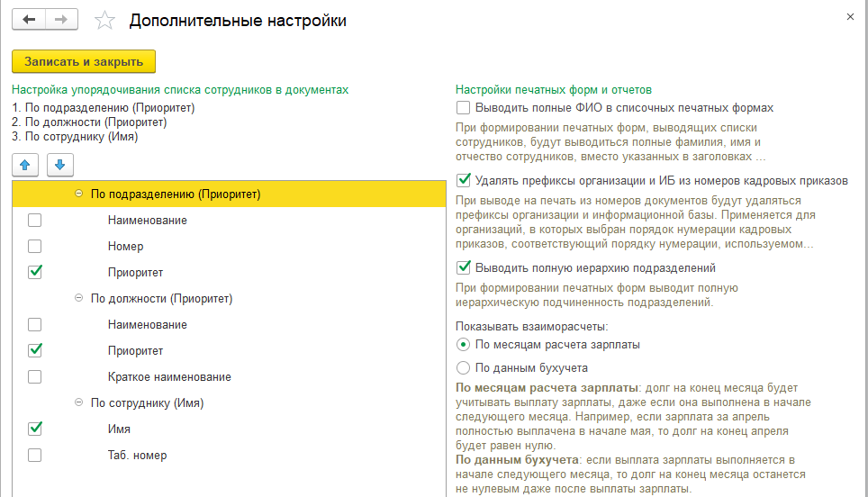This screenshot has width=868, height=497.
Task: Close the Дополнительные настройки window
Action: [x=850, y=17]
